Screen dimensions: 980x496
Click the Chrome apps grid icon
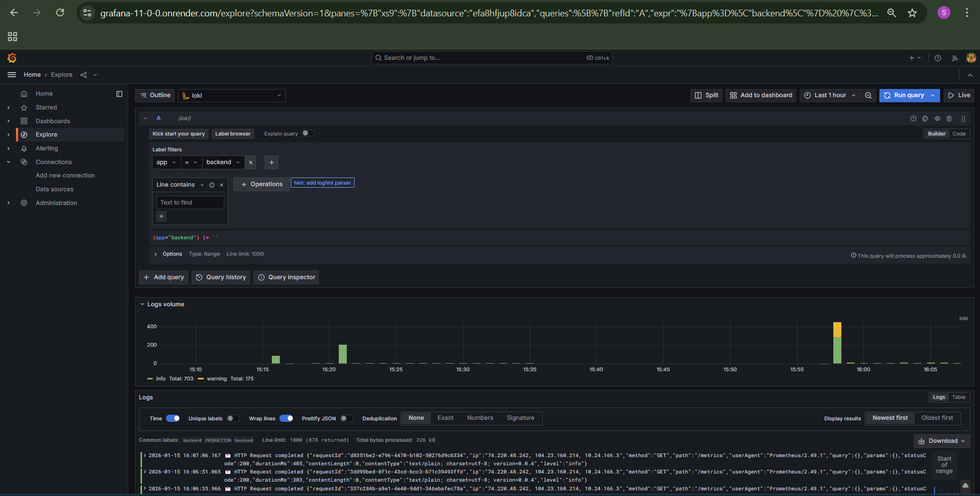[12, 36]
